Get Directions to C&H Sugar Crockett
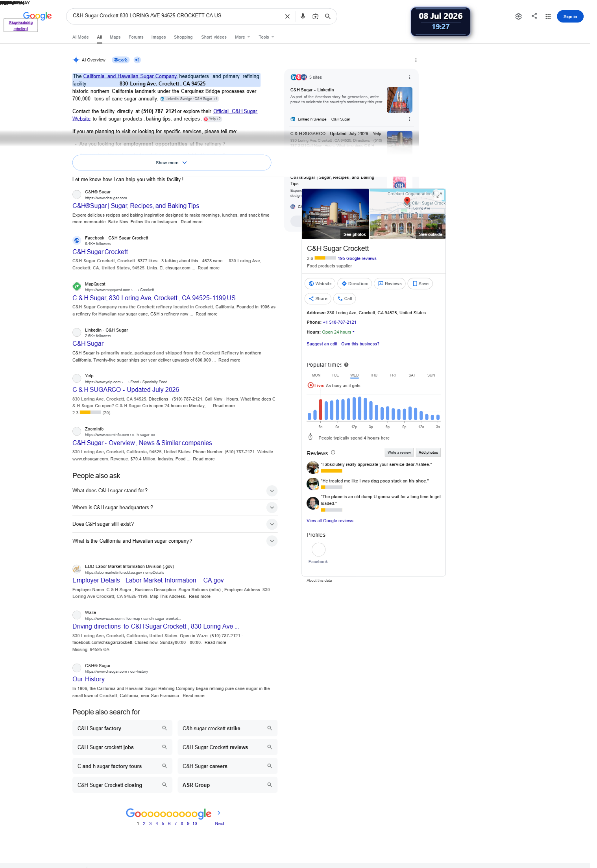This screenshot has width=597, height=868. [x=355, y=284]
